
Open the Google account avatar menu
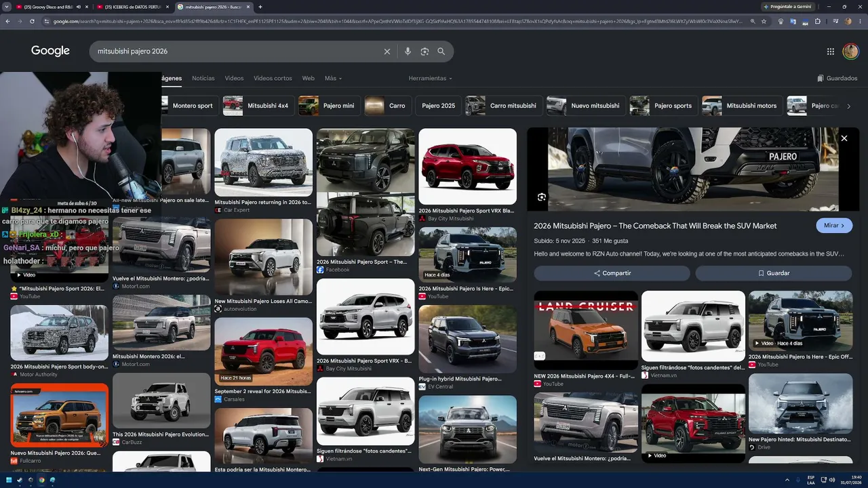tap(850, 52)
